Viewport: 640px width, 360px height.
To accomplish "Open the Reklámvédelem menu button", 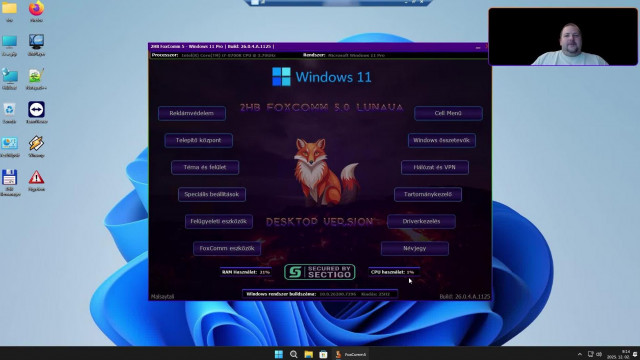I will (x=192, y=113).
